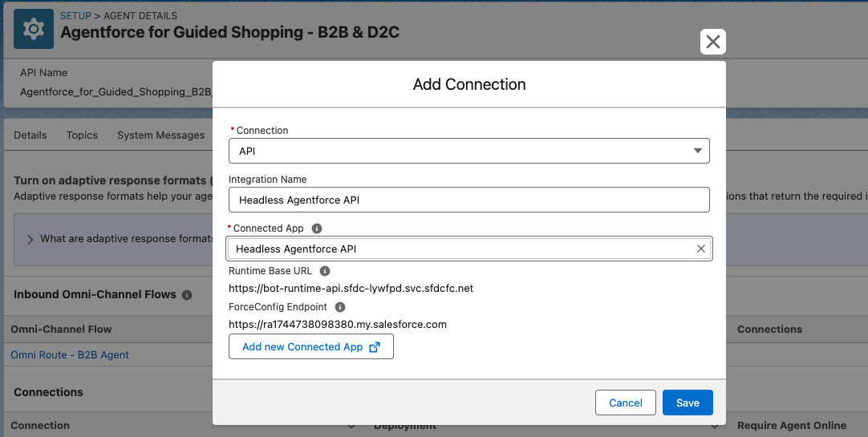Show info tooltip for Connected App
This screenshot has height=437, width=868.
pos(317,229)
